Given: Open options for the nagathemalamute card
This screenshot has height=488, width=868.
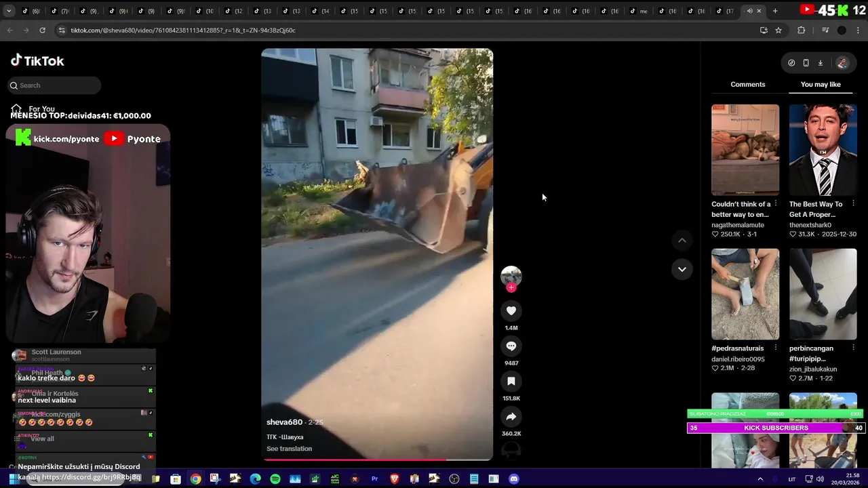Looking at the screenshot, I should pyautogui.click(x=776, y=204).
